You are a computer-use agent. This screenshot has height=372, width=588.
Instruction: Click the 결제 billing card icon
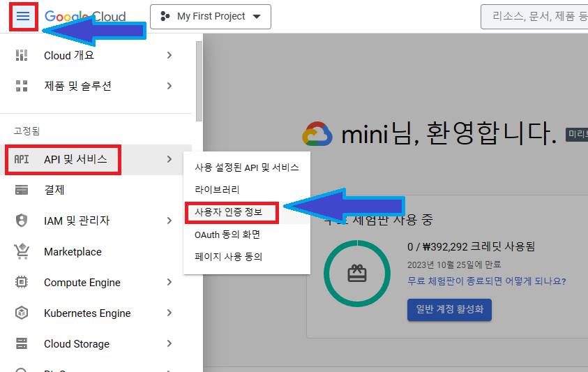pyautogui.click(x=22, y=190)
